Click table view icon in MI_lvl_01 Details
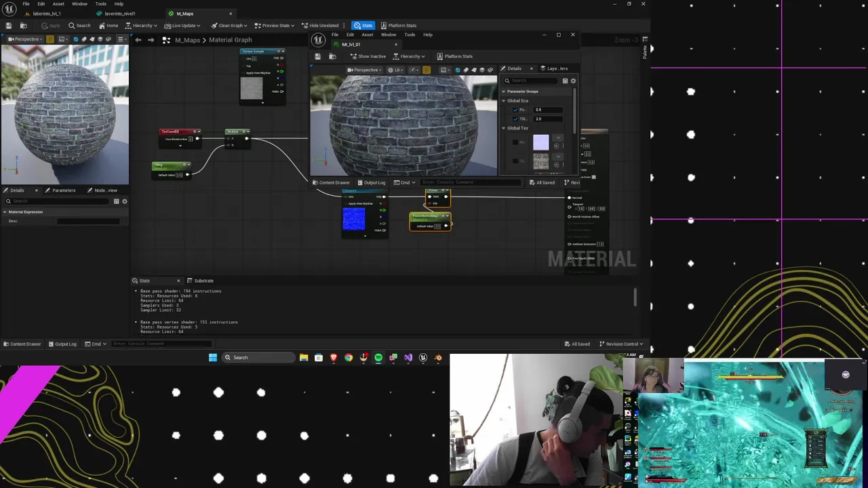This screenshot has width=868, height=488. pyautogui.click(x=565, y=81)
